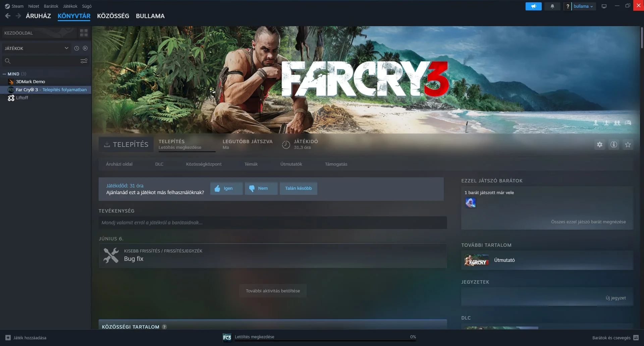This screenshot has height=346, width=644.
Task: Click További aktivitás betöltése button
Action: pyautogui.click(x=273, y=291)
